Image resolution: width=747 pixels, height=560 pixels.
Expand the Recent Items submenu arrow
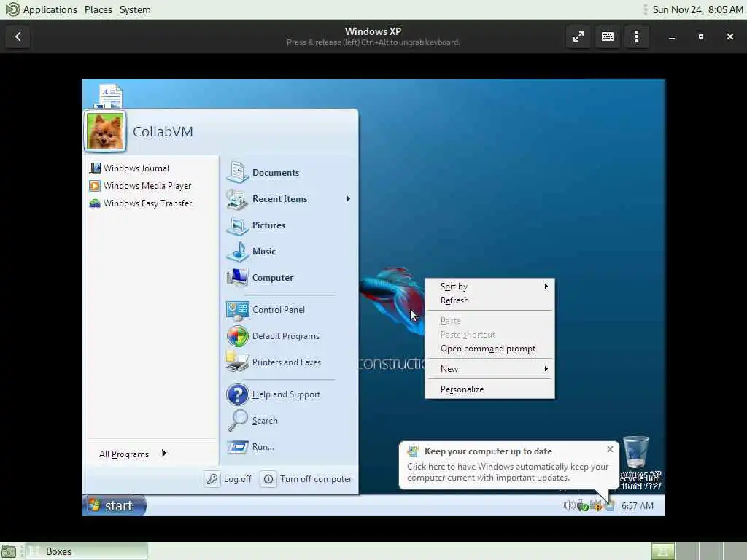(x=348, y=199)
